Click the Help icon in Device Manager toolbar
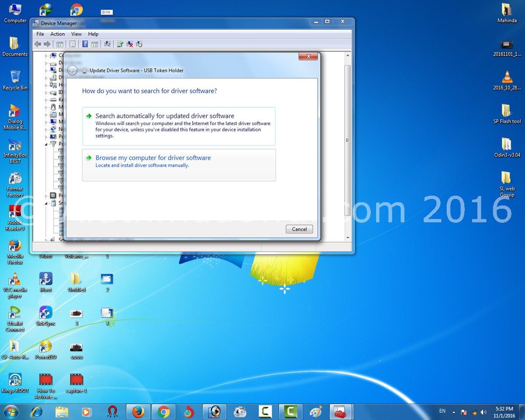This screenshot has height=420, width=525. pyautogui.click(x=85, y=44)
